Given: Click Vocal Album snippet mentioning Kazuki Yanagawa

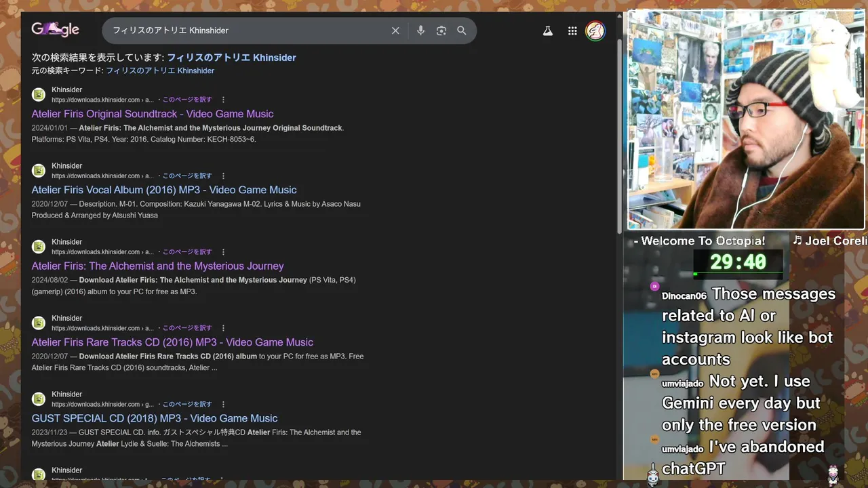Looking at the screenshot, I should (x=196, y=209).
